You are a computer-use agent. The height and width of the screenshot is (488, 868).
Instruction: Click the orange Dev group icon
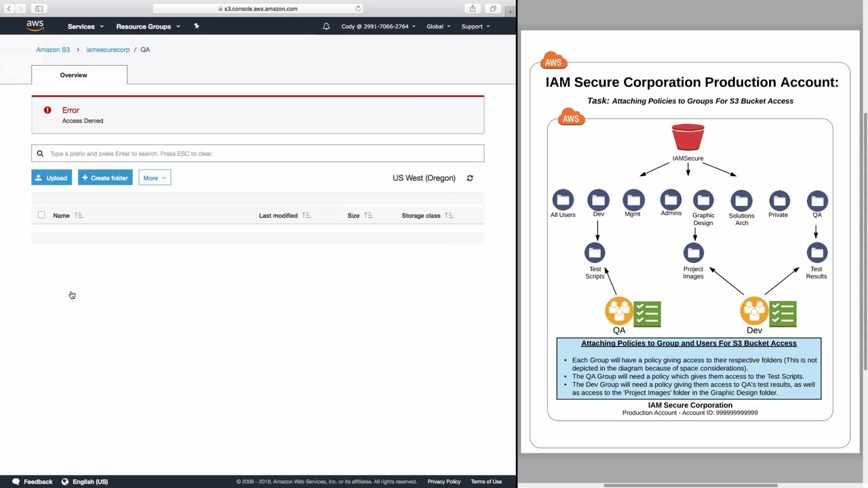(x=754, y=311)
